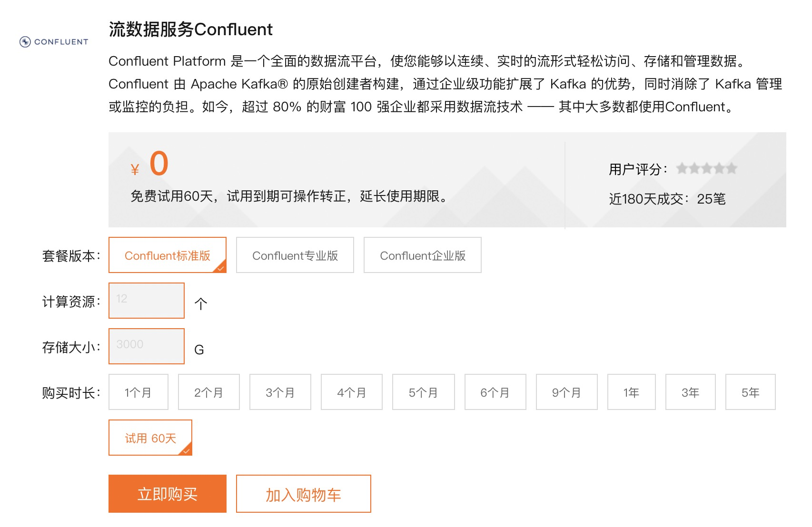Screen dimensions: 812x527
Task: Choose 3个月 purchase duration
Action: [280, 392]
